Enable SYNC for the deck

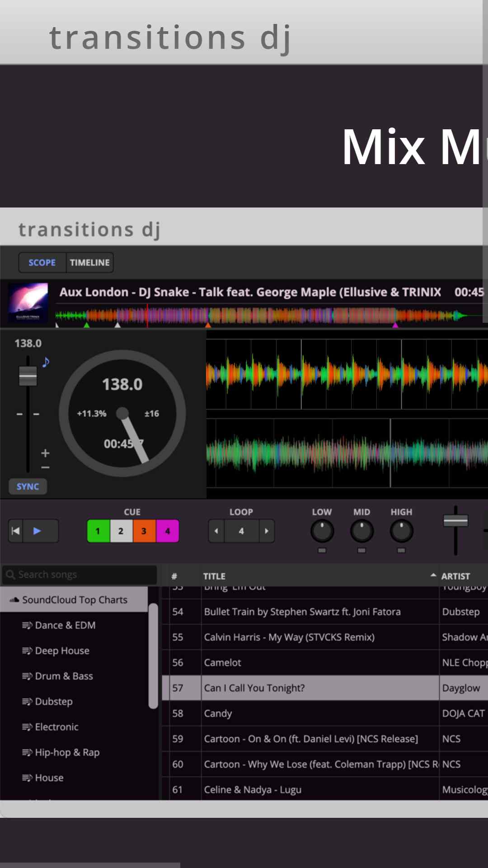tap(28, 486)
